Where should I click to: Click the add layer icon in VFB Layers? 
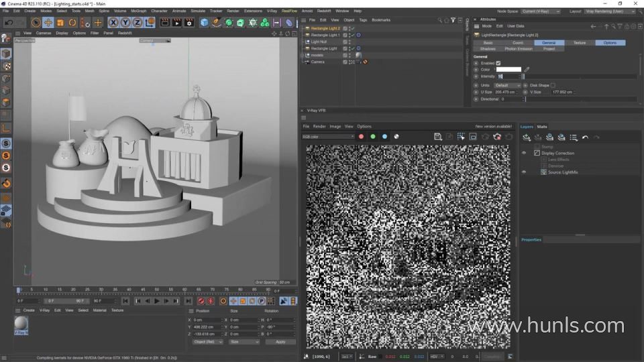click(x=527, y=137)
